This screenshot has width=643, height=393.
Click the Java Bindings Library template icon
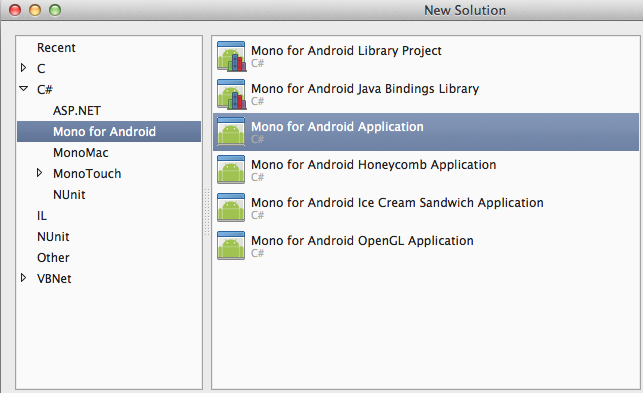point(231,94)
